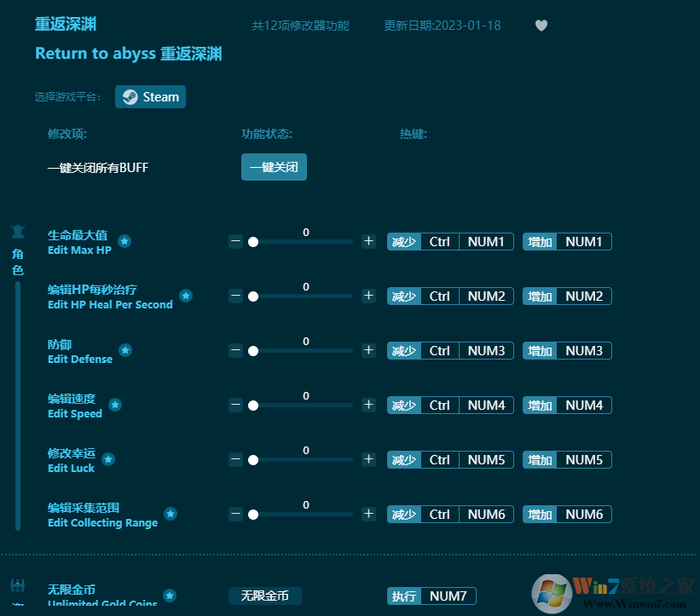Select the Steam platform button
This screenshot has width=700, height=616.
[150, 97]
